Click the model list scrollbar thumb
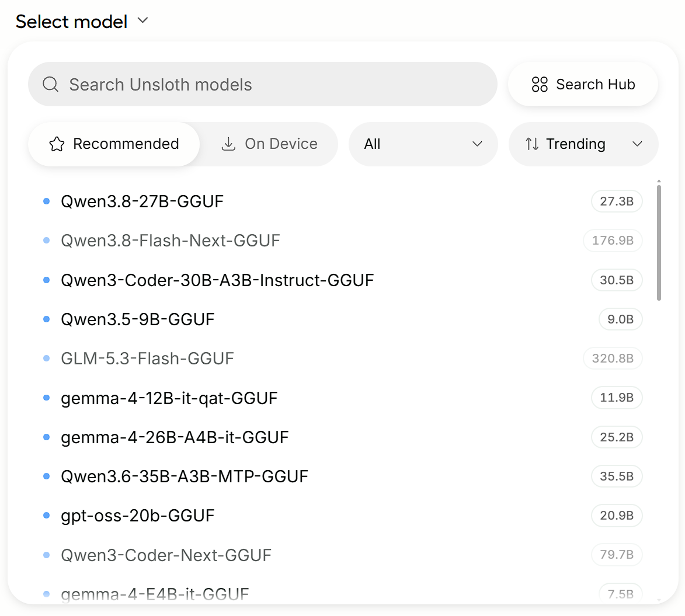Image resolution: width=685 pixels, height=616 pixels. tap(659, 243)
